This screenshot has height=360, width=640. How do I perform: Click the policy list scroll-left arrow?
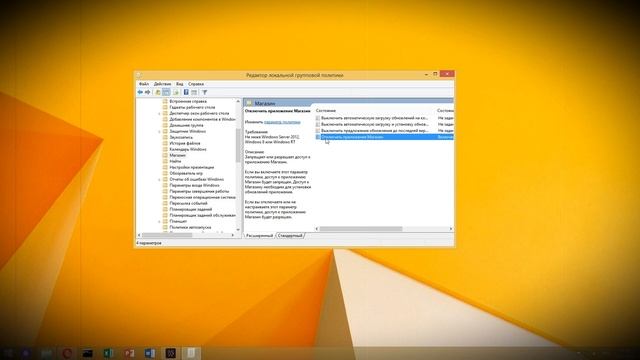click(317, 229)
